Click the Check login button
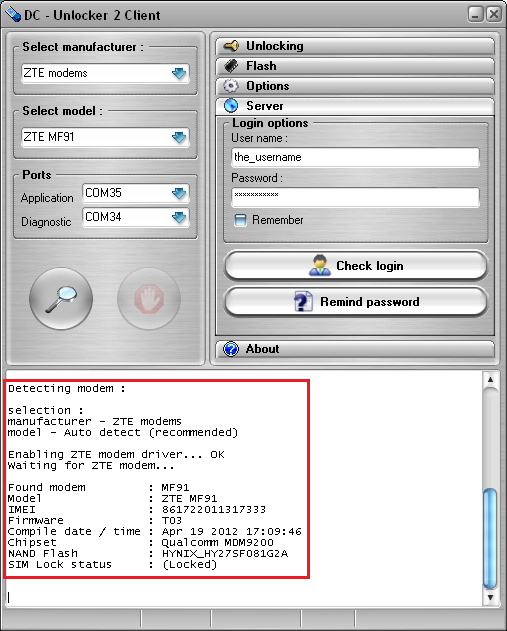This screenshot has height=631, width=507. (x=356, y=266)
